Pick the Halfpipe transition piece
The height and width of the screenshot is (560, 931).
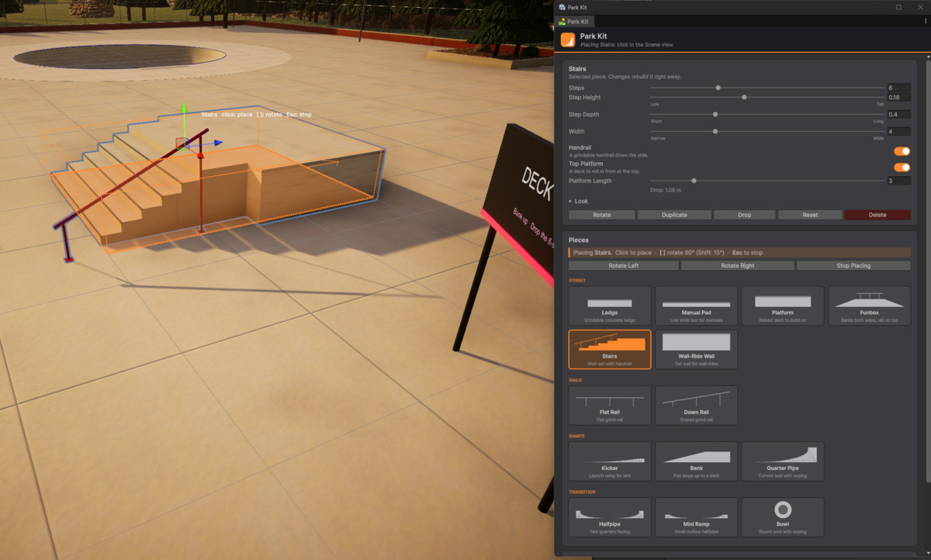(x=610, y=517)
